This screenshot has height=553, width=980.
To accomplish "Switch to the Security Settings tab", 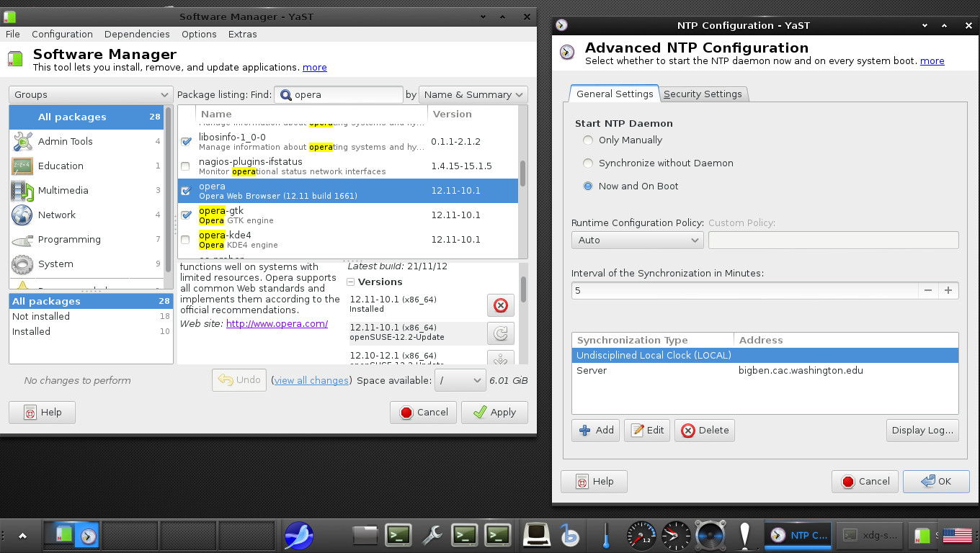I will coord(703,94).
